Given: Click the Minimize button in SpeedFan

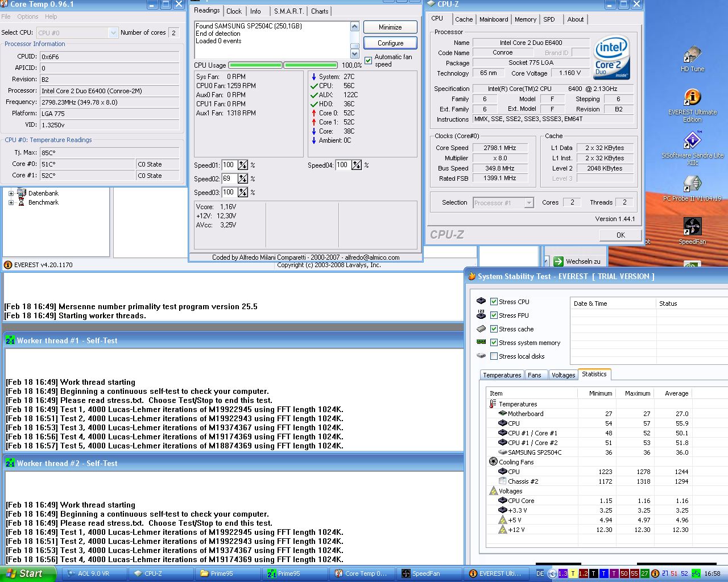Looking at the screenshot, I should [390, 27].
